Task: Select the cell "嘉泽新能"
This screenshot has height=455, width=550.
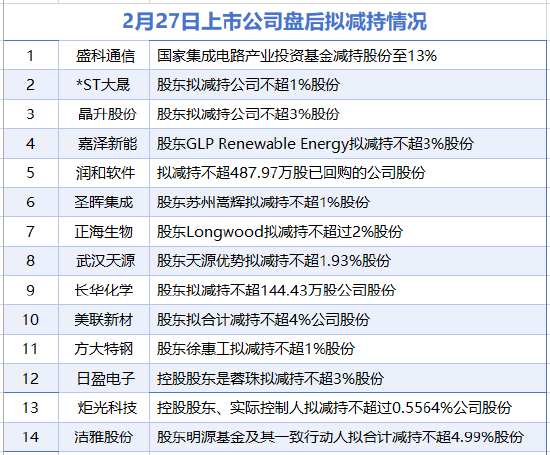Action: 104,143
